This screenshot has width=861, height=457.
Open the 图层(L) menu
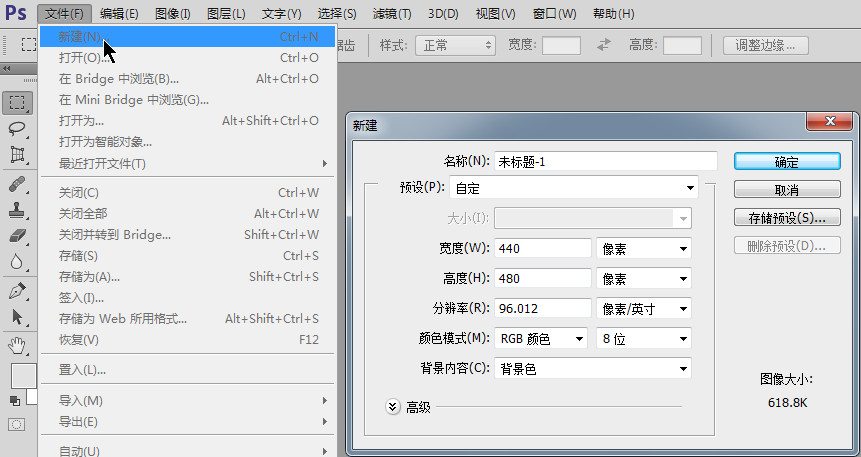click(226, 14)
